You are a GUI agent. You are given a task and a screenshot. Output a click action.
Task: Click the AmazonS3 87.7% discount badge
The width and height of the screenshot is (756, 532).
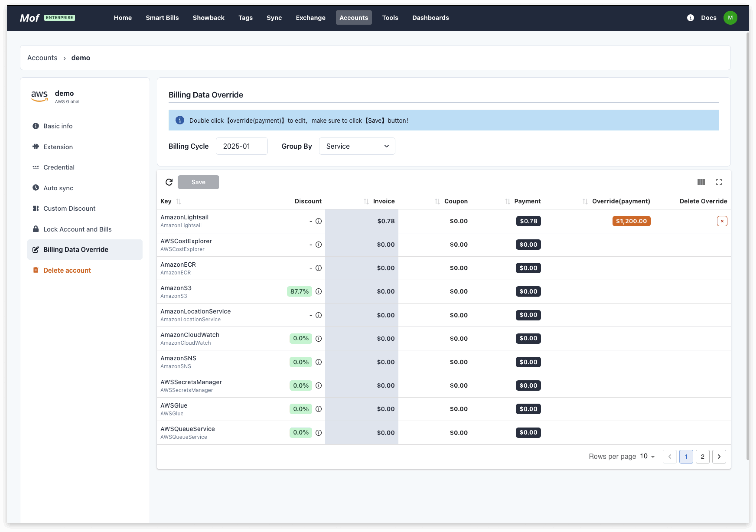(x=299, y=291)
